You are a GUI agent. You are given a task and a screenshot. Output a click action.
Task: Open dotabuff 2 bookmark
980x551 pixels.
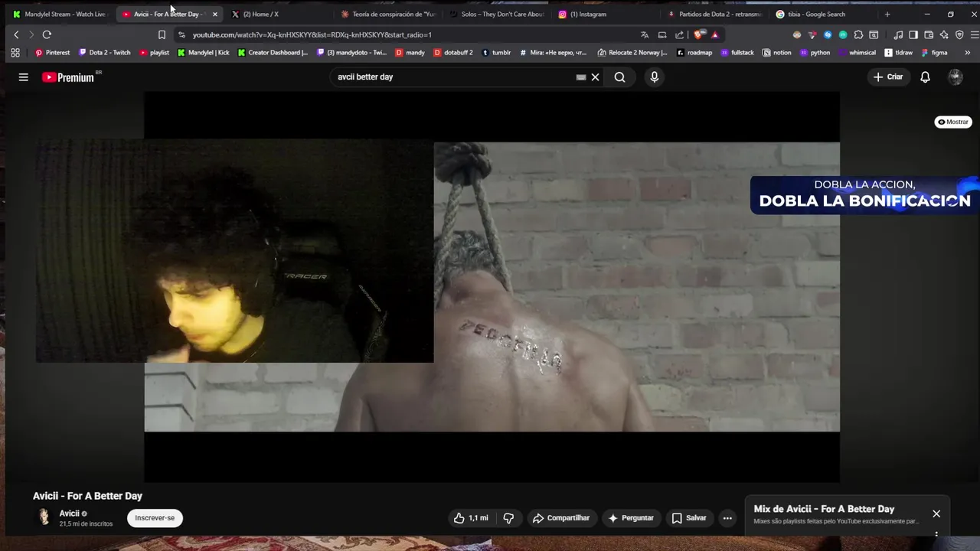point(453,53)
